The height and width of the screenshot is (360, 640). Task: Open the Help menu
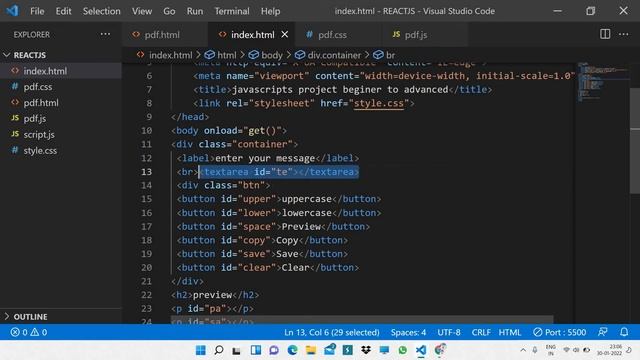tap(270, 11)
